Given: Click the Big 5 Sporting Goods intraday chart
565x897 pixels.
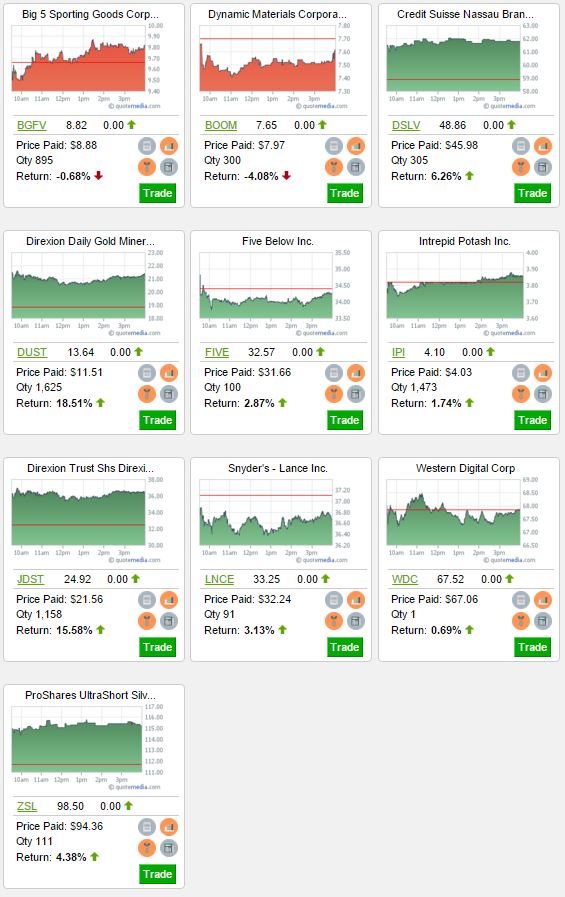Looking at the screenshot, I should [87, 65].
